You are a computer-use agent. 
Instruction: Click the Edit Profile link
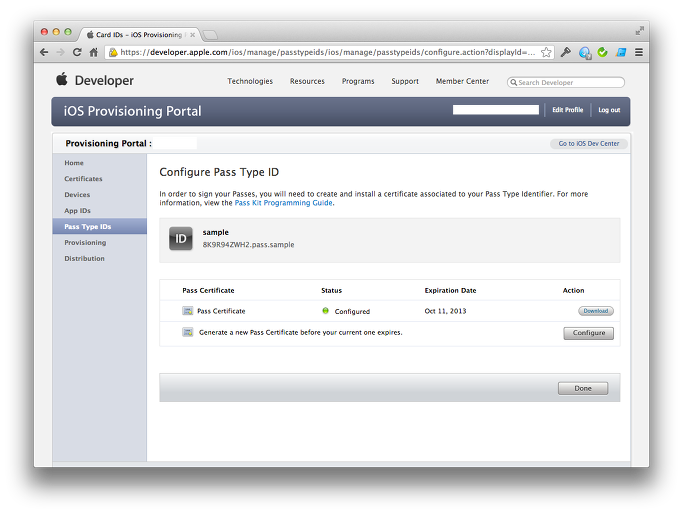point(568,110)
